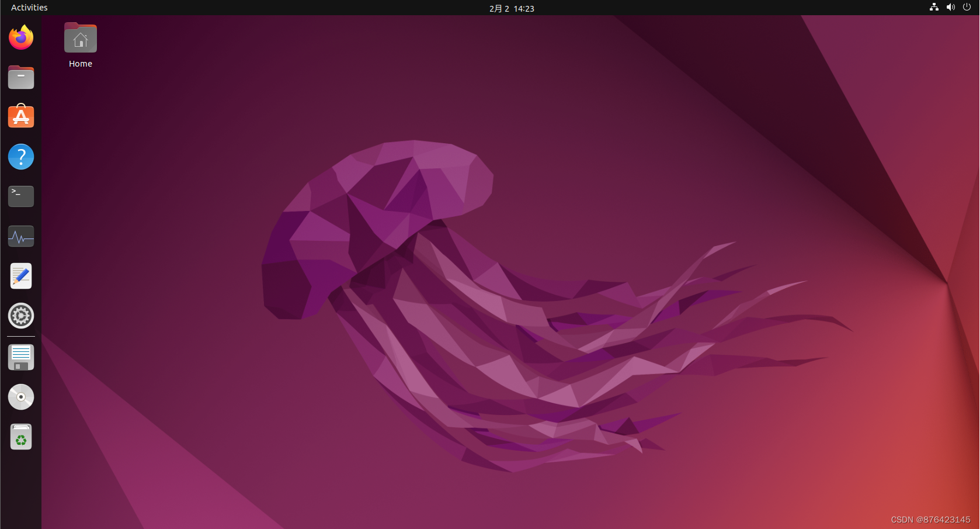Screen dimensions: 980x529
Task: Open the Text Editor
Action: click(20, 275)
